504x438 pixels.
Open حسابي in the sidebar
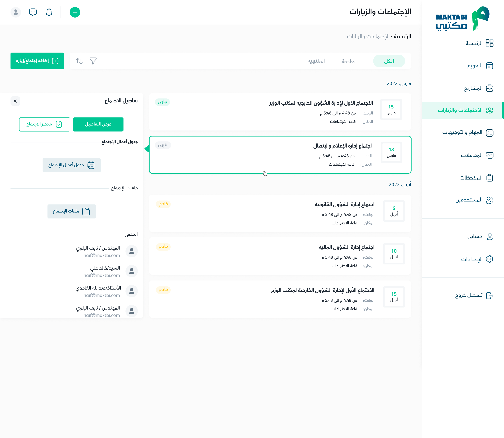480,236
